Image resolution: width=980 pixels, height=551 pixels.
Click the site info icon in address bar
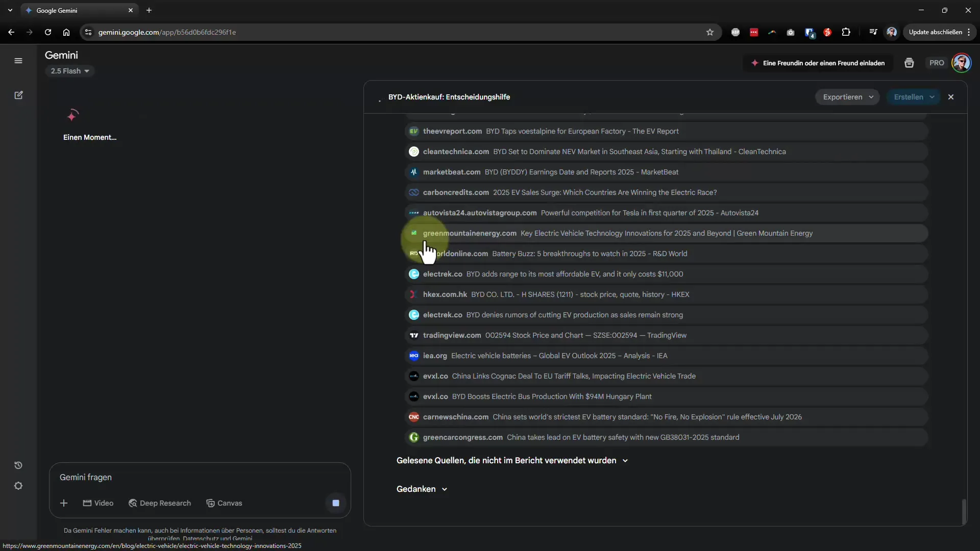pos(88,32)
